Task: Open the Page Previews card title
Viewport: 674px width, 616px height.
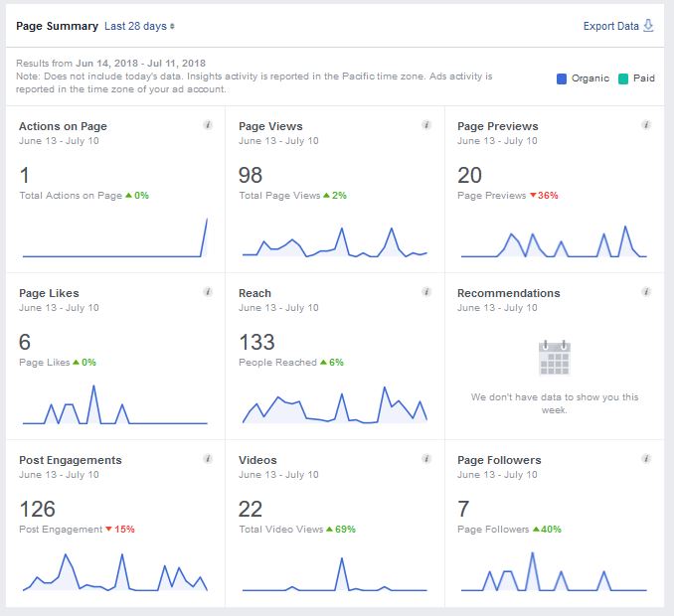Action: pyautogui.click(x=498, y=126)
